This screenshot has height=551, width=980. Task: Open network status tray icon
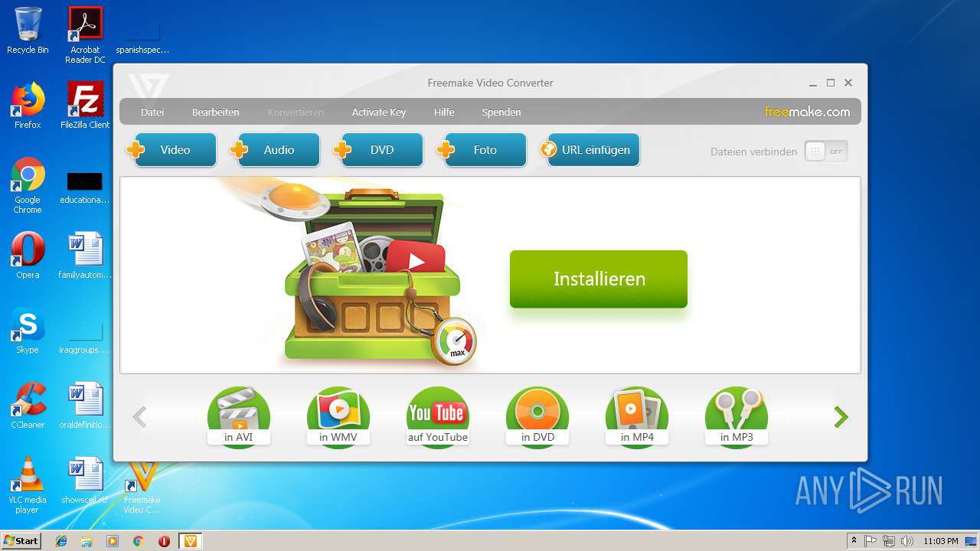tap(889, 541)
